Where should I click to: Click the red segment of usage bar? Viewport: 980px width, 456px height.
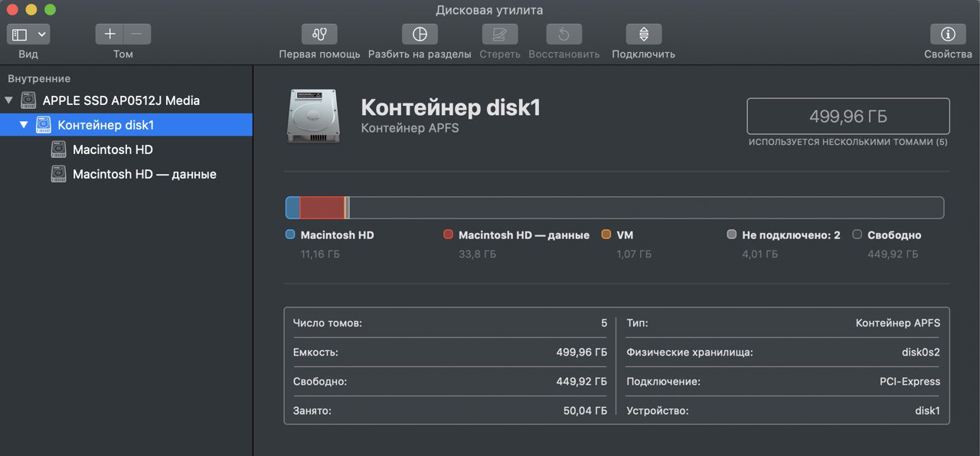(x=322, y=208)
